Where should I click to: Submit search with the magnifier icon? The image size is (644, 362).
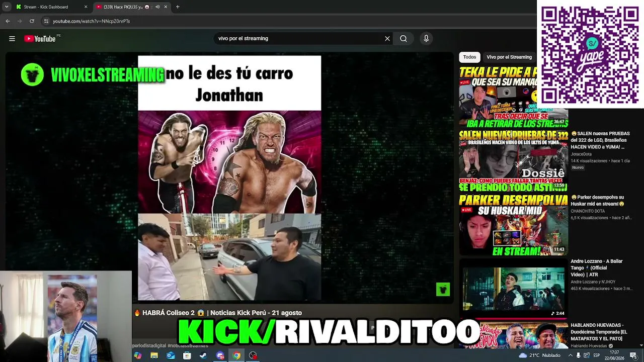pos(404,39)
